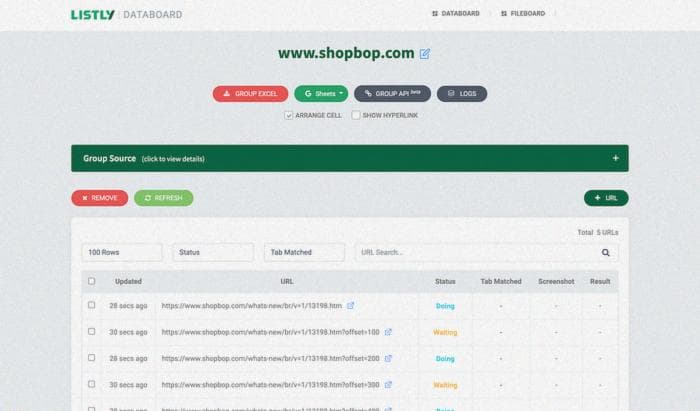Click the Tab Matched column header
700x411 pixels.
pos(501,282)
